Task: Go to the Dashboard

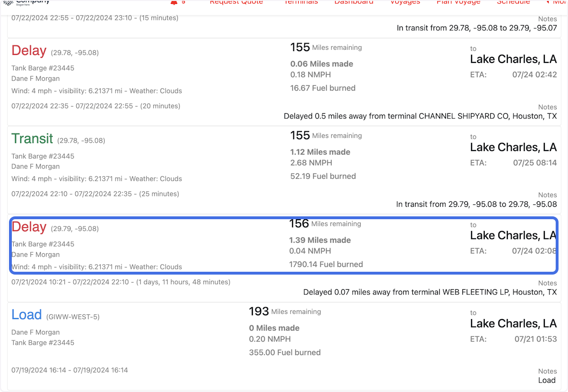Action: [x=354, y=2]
